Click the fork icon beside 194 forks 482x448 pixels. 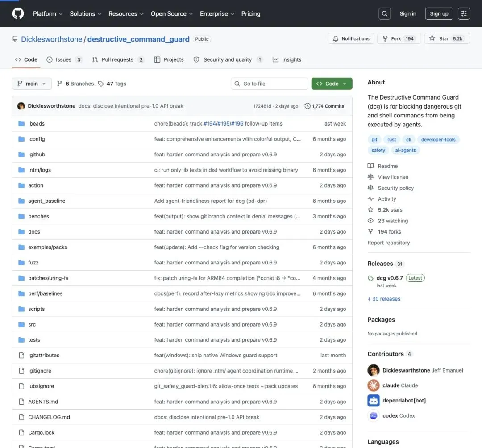coord(370,231)
